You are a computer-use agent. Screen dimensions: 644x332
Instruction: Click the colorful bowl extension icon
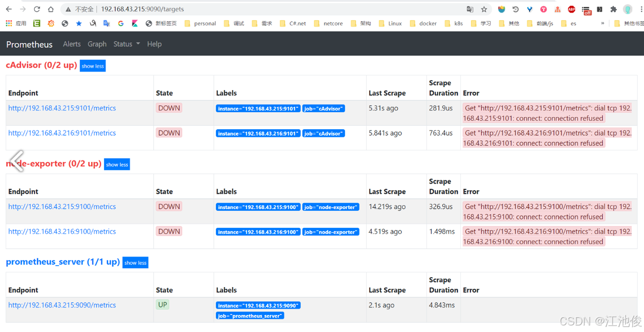click(x=502, y=9)
